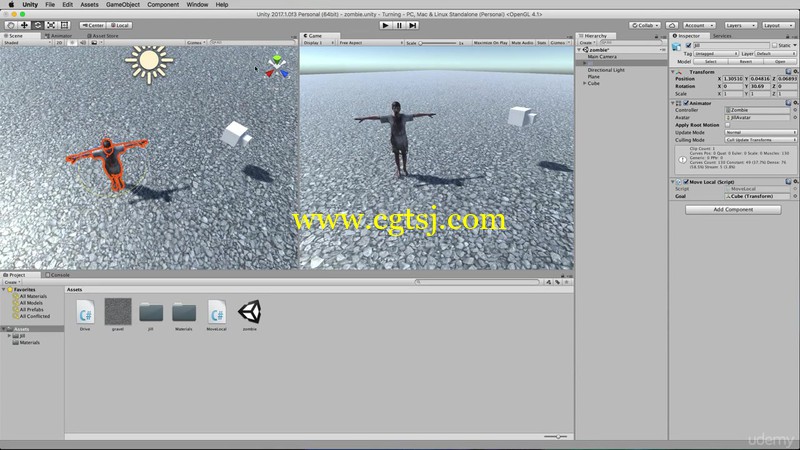Toggle the GameObject active checkbox in Inspector

pos(688,45)
